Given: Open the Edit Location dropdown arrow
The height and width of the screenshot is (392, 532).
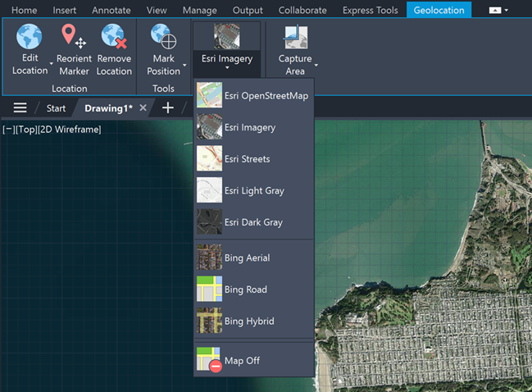Looking at the screenshot, I should click(52, 62).
